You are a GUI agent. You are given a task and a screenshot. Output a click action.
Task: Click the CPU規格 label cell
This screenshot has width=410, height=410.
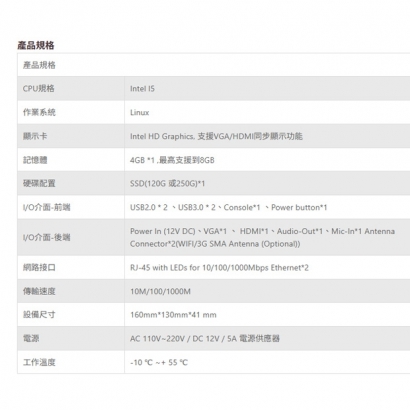pyautogui.click(x=71, y=88)
